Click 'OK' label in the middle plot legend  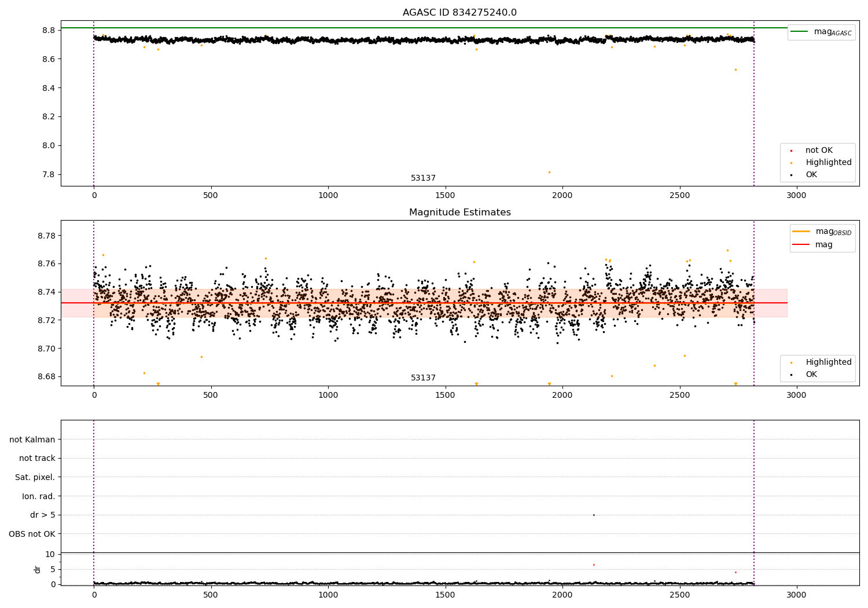811,375
